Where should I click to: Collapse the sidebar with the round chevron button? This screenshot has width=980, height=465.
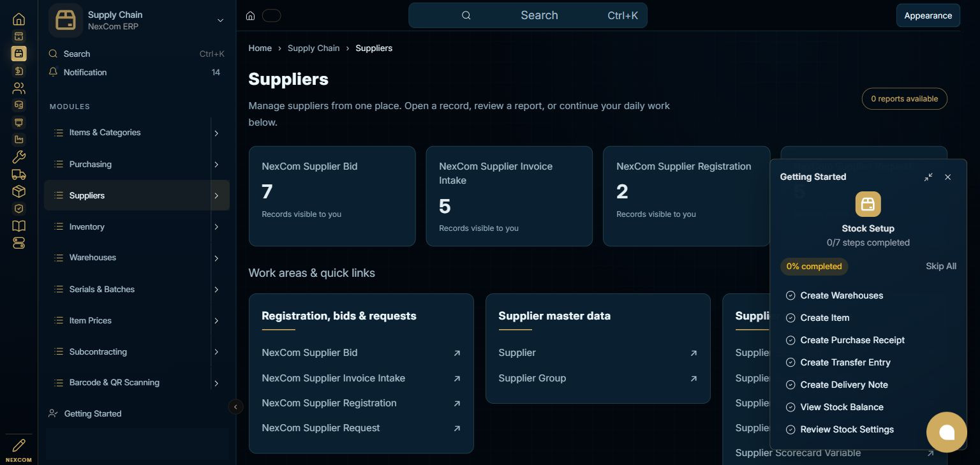tap(235, 406)
